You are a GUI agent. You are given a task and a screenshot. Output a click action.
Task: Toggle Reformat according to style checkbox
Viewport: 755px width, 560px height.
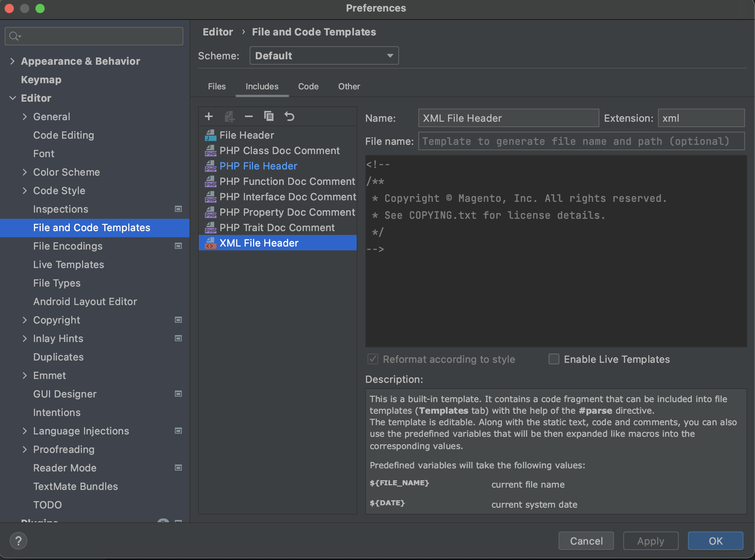[372, 359]
